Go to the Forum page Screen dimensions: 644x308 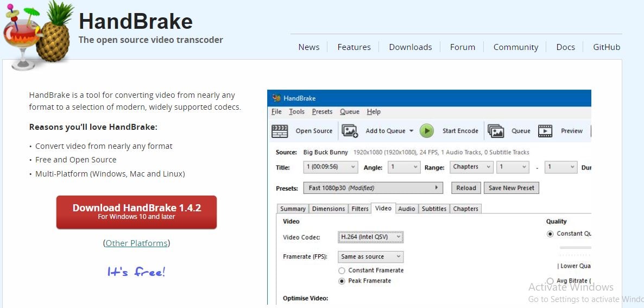463,47
